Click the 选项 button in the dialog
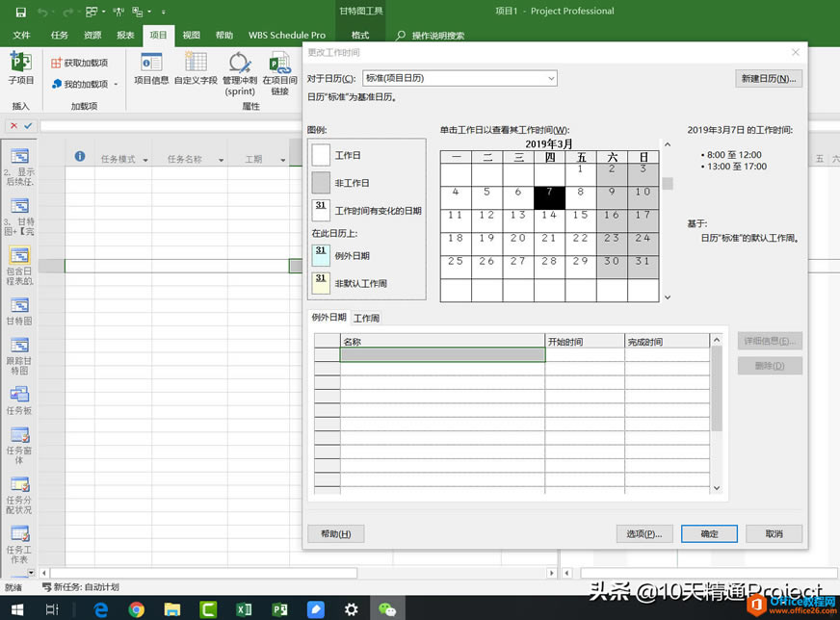 point(643,533)
